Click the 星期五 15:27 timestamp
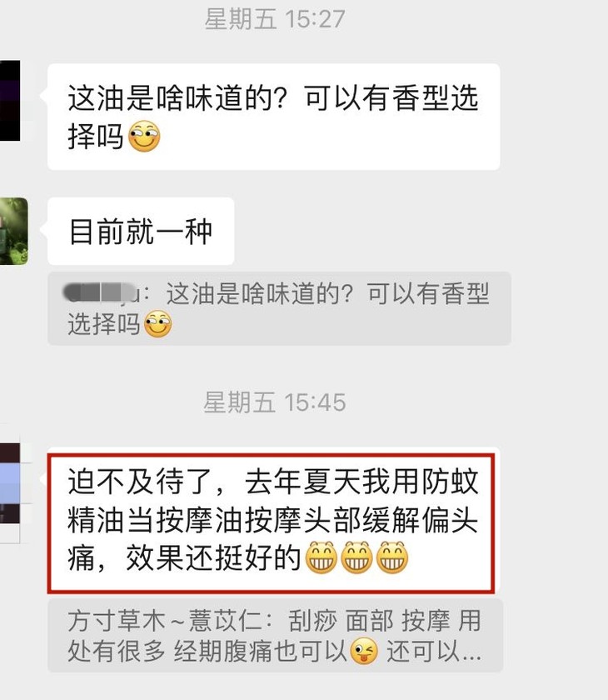The image size is (608, 700). 275,19
